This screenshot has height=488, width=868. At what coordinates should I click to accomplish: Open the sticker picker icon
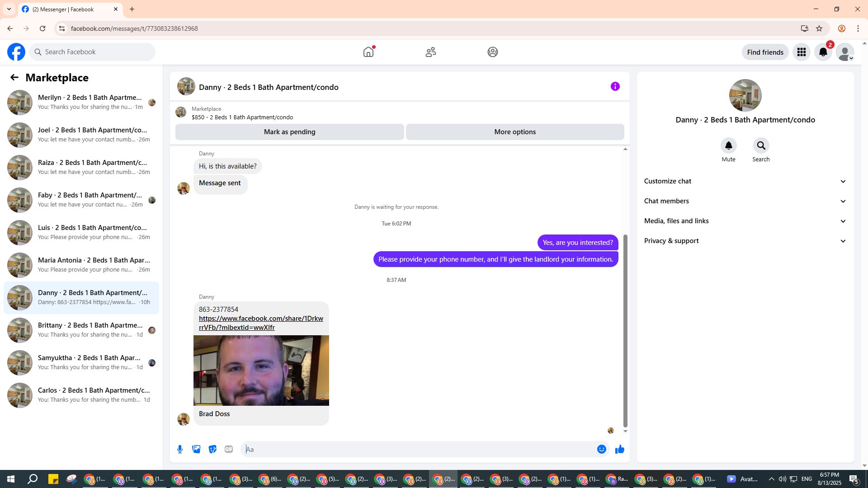coord(212,449)
